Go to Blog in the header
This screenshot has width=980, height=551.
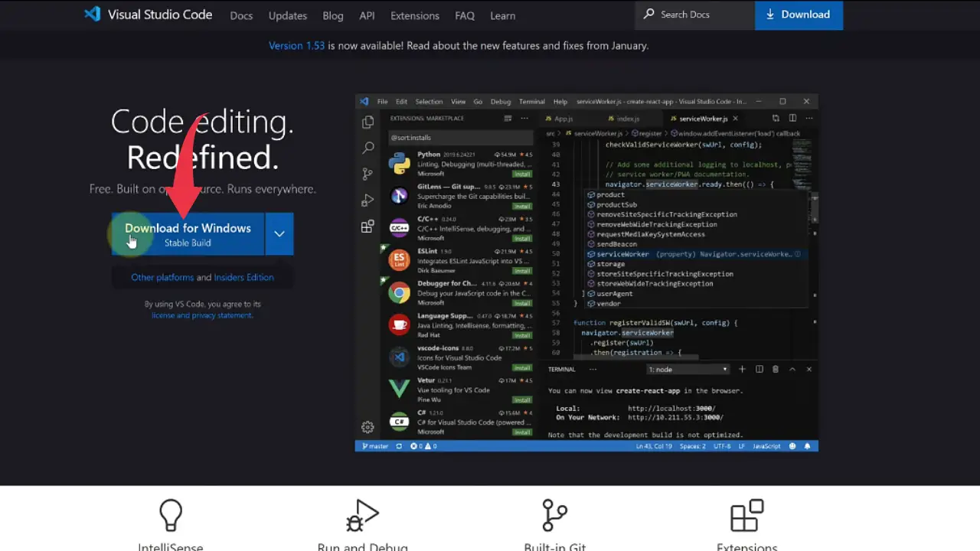pyautogui.click(x=333, y=15)
